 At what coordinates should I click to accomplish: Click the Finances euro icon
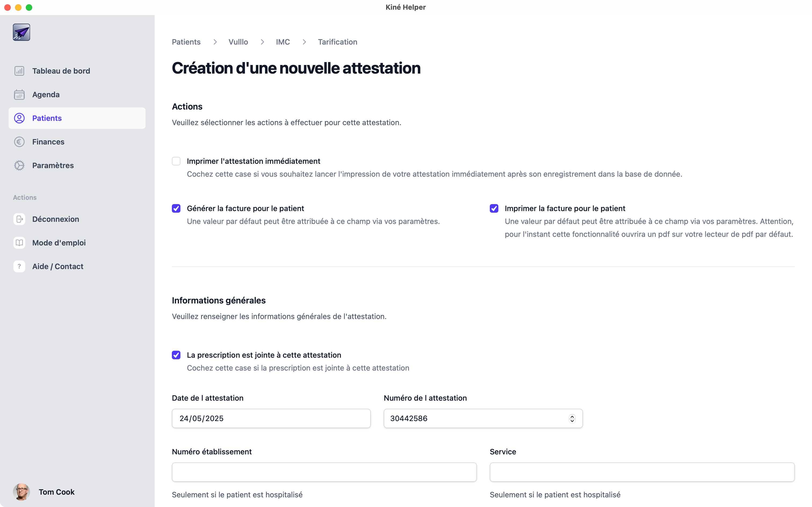[x=19, y=142]
